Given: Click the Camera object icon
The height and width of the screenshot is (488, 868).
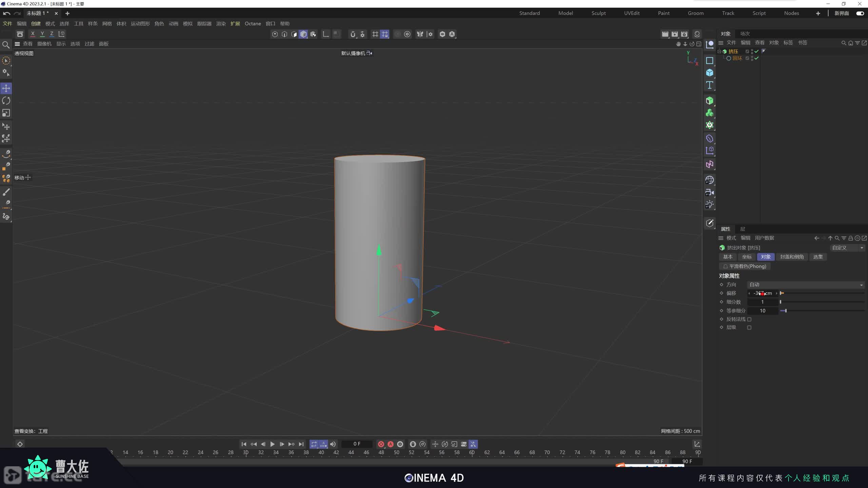Looking at the screenshot, I should [x=709, y=192].
